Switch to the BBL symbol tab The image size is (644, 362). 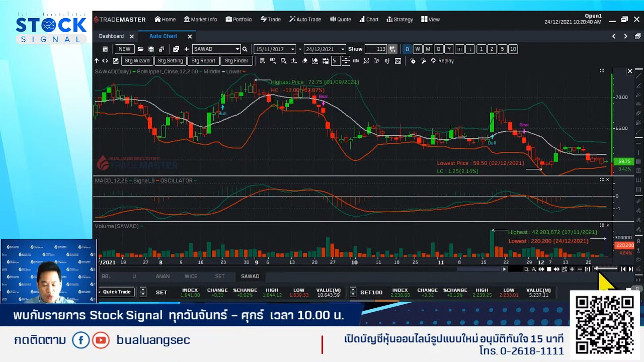coord(106,277)
